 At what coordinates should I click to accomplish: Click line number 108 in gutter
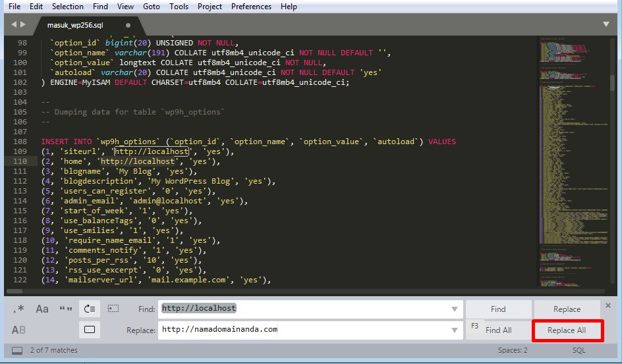[x=20, y=142]
